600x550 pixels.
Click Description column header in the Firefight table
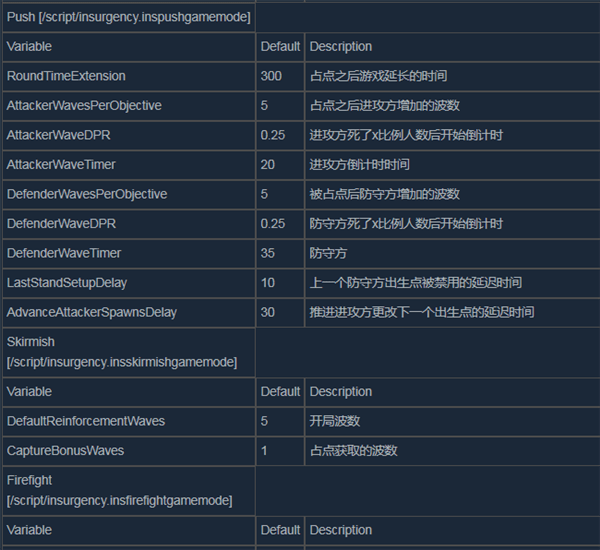click(341, 530)
